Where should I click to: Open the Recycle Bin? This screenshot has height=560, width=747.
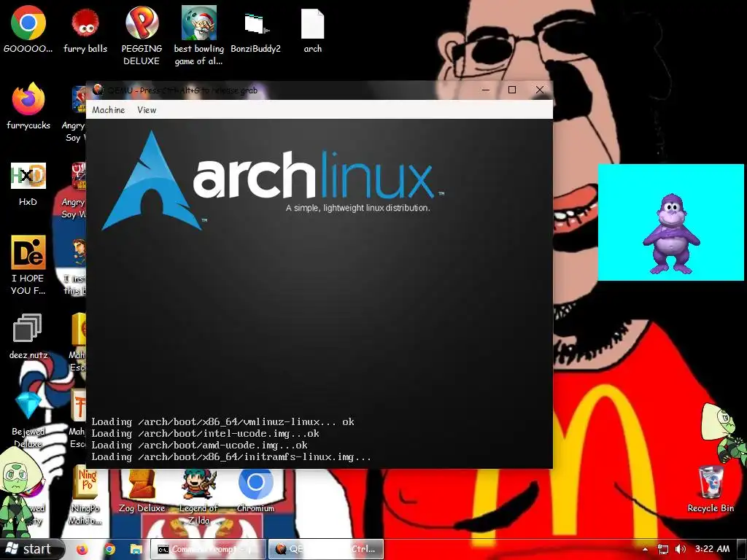711,489
